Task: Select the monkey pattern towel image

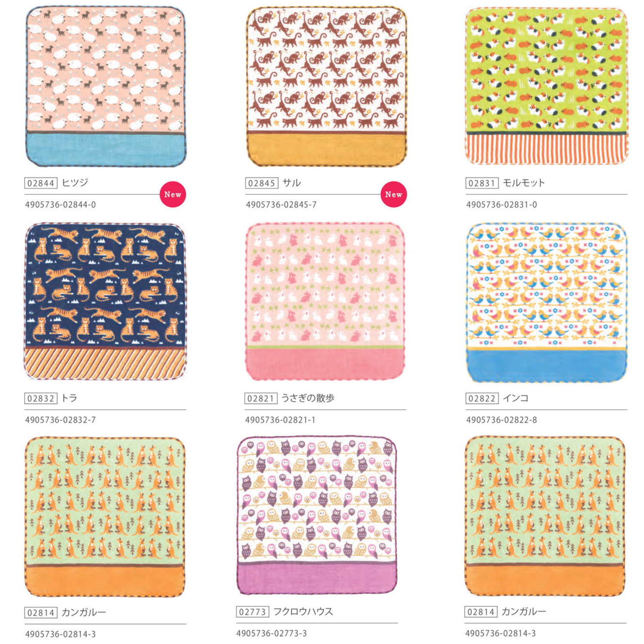Action: [x=326, y=86]
